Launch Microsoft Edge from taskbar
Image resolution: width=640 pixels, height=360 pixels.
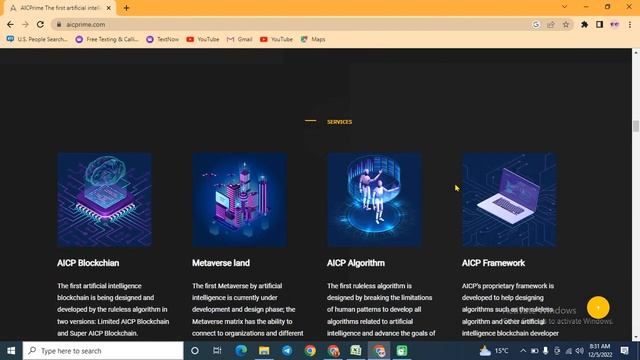pyautogui.click(x=241, y=351)
